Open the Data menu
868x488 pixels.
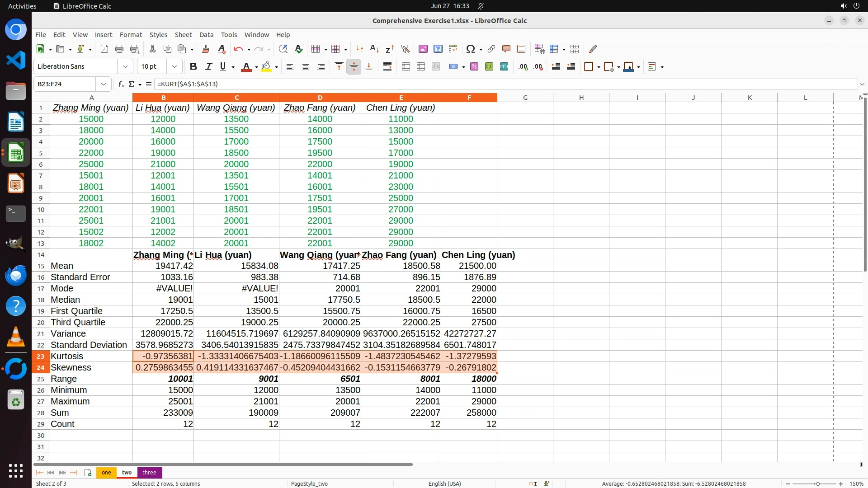(206, 35)
